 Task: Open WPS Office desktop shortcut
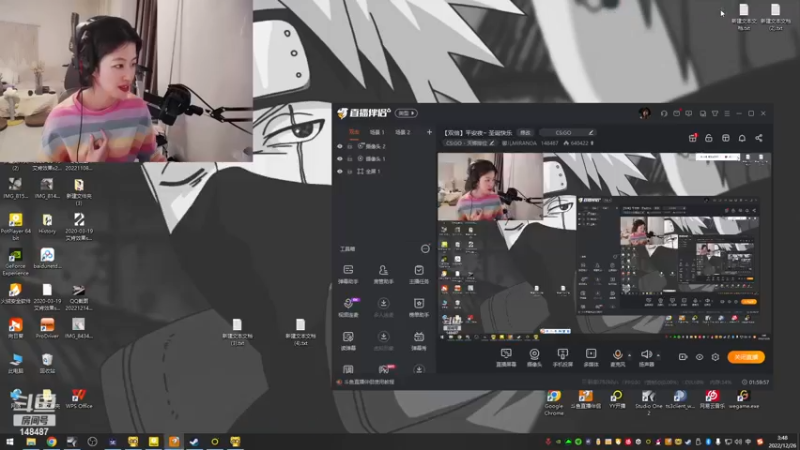tap(79, 399)
